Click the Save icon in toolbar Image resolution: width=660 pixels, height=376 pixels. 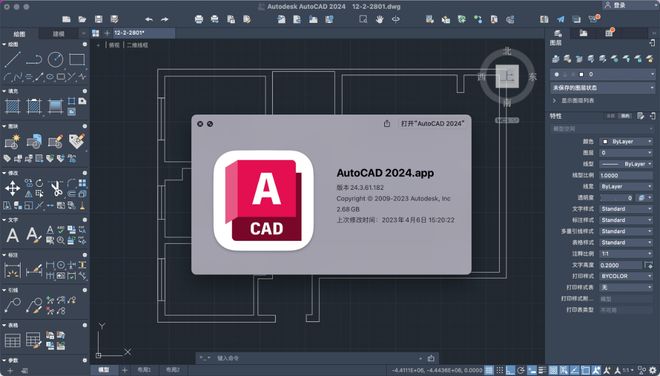98,19
